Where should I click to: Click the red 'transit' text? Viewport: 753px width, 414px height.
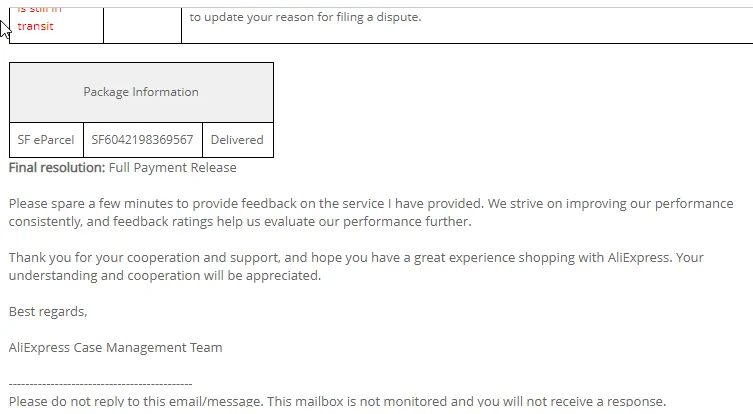coord(35,26)
